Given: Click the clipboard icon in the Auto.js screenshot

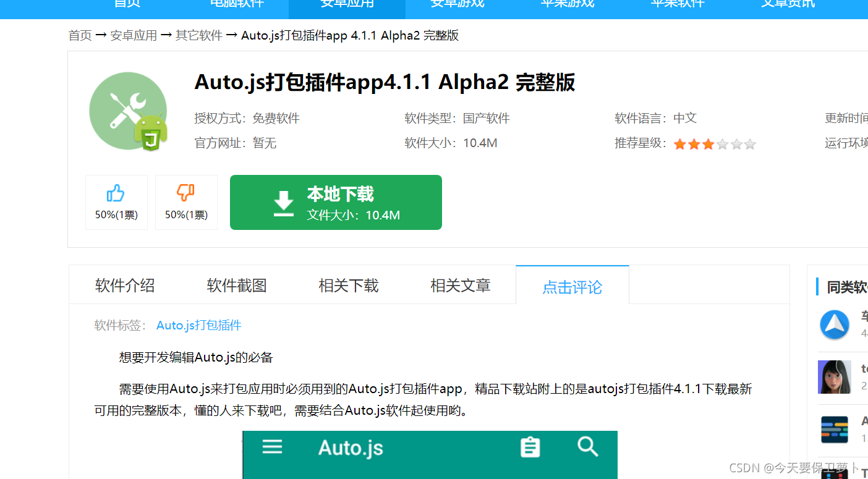Looking at the screenshot, I should (x=530, y=447).
